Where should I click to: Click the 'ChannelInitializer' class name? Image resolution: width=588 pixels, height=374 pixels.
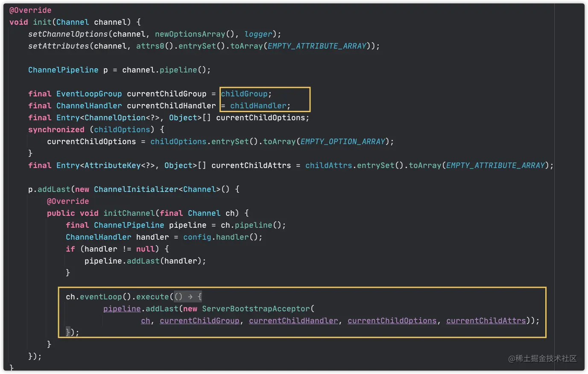coord(136,189)
